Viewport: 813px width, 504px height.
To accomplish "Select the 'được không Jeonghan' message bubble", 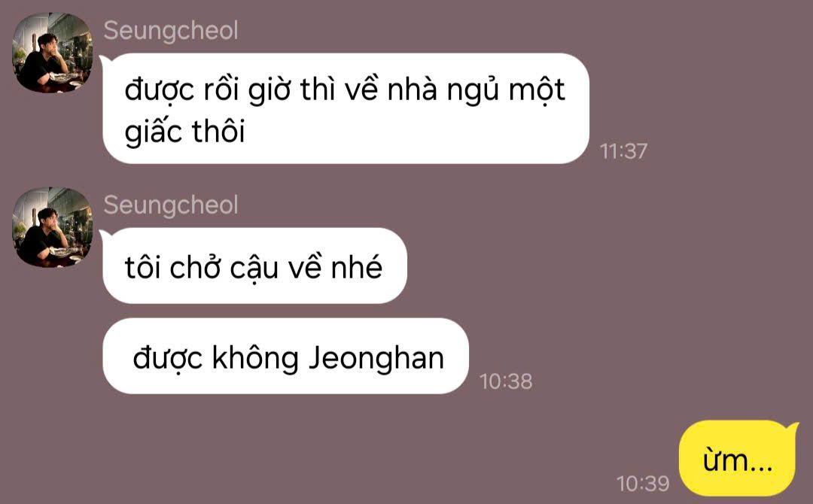I will [x=286, y=357].
